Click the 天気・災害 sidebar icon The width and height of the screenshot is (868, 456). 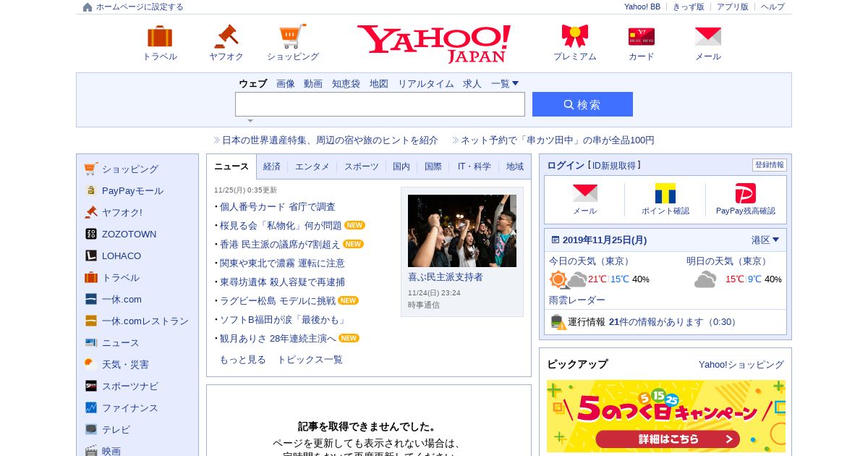90,364
